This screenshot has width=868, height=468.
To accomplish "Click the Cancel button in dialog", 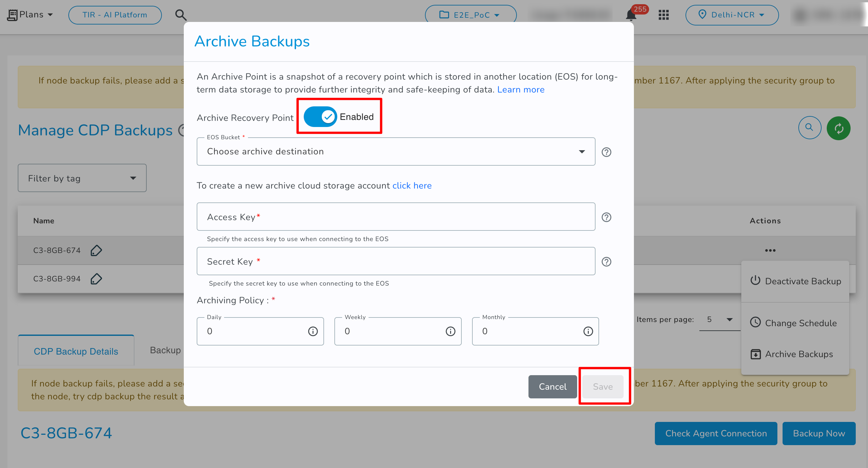I will pyautogui.click(x=552, y=386).
